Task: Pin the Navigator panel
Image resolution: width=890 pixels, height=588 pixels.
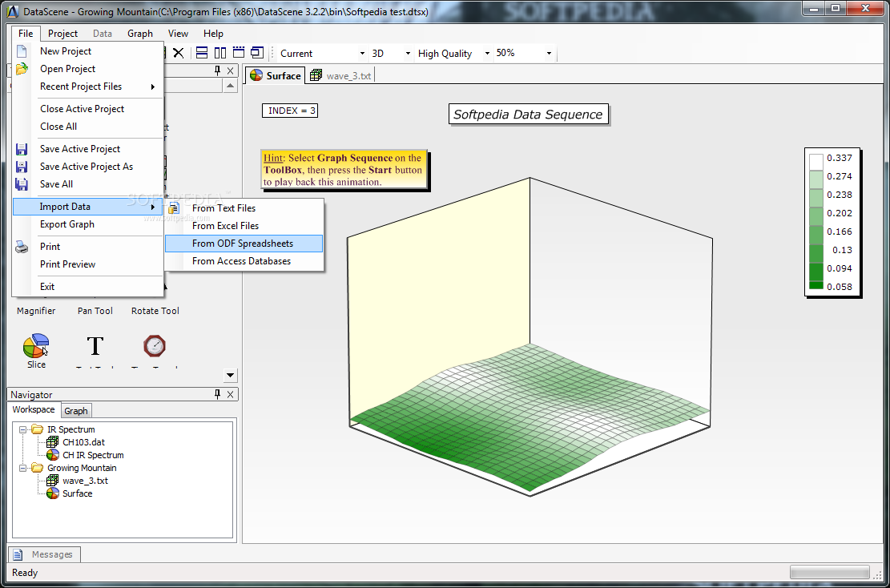Action: [217, 394]
